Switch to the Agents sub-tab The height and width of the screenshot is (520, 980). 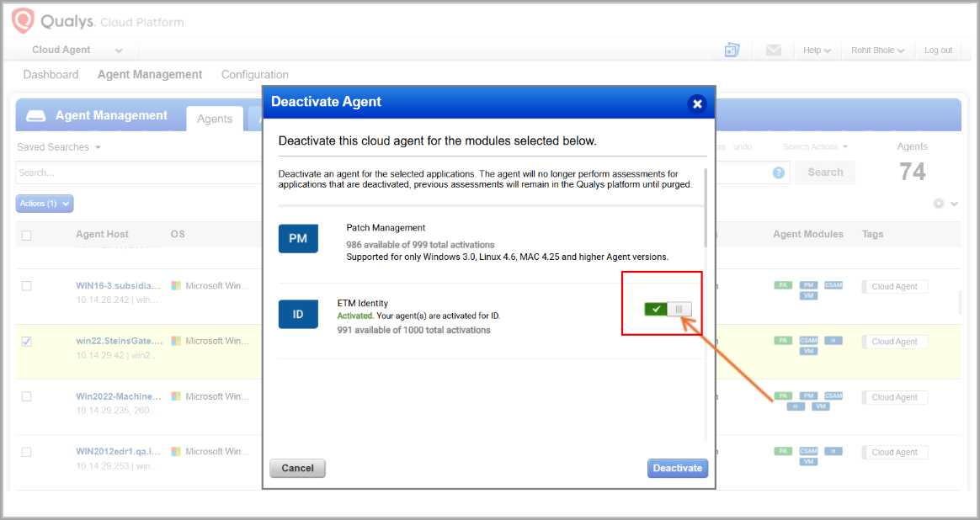point(215,119)
